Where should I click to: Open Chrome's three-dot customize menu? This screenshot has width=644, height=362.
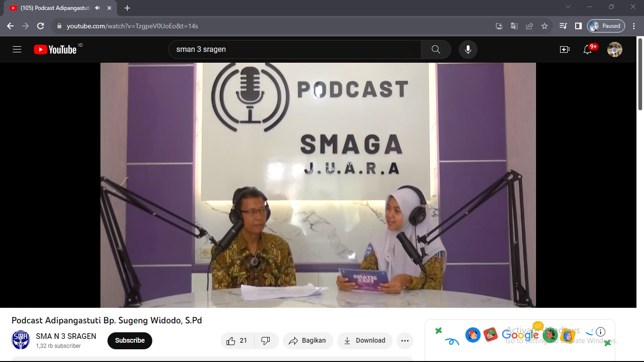(634, 26)
